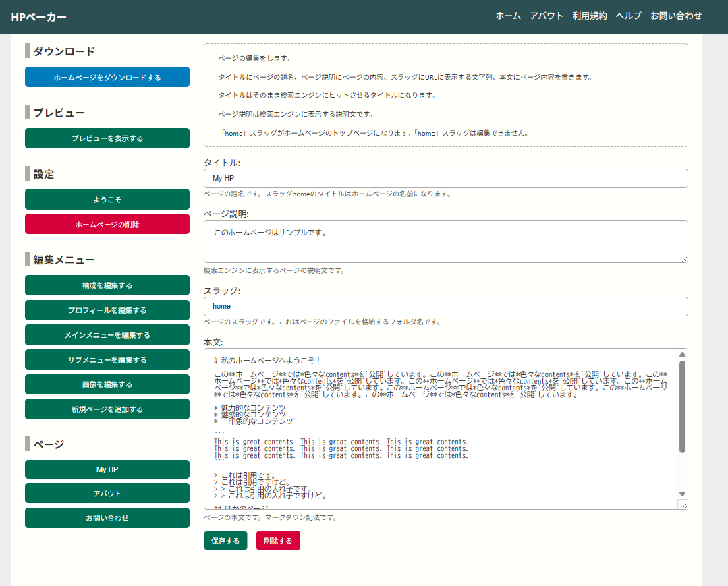Click hint 検索エンジンに表示するページの説明文です。
This screenshot has height=586, width=728.
275,270
